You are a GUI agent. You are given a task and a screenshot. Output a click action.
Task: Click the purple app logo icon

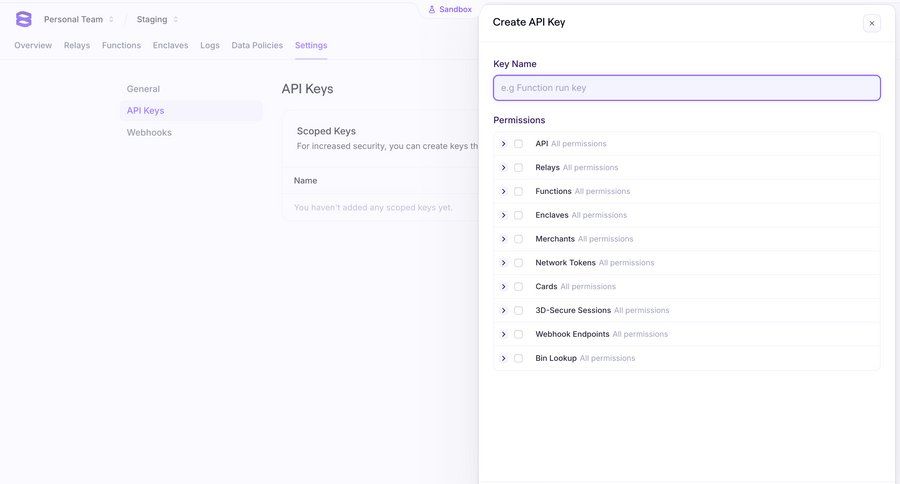[x=24, y=19]
